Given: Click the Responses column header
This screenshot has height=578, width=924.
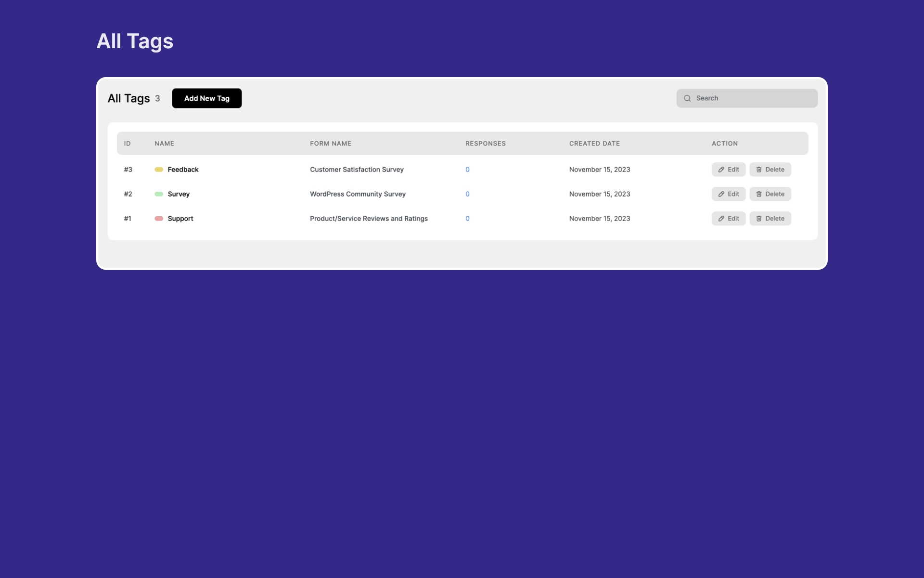Looking at the screenshot, I should pos(485,144).
